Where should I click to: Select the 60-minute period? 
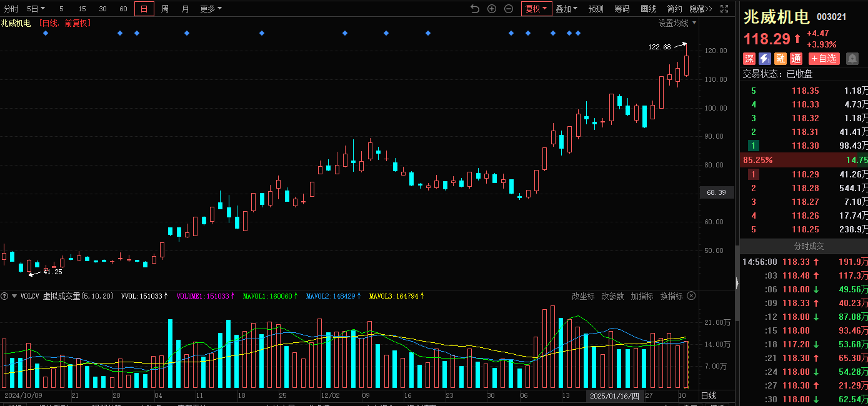123,9
